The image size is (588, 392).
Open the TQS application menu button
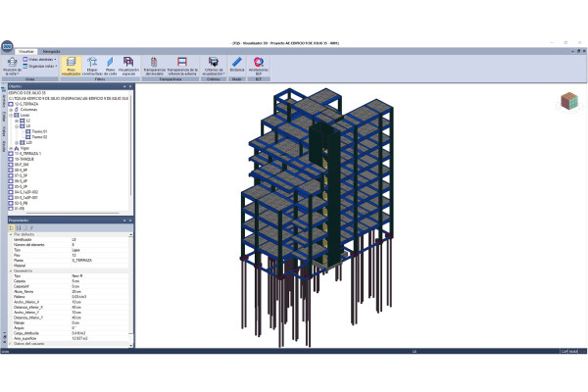(x=7, y=46)
